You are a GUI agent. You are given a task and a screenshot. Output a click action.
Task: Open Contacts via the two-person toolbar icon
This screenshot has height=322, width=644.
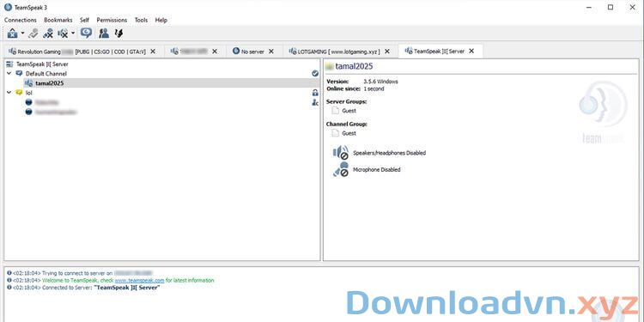click(x=104, y=33)
